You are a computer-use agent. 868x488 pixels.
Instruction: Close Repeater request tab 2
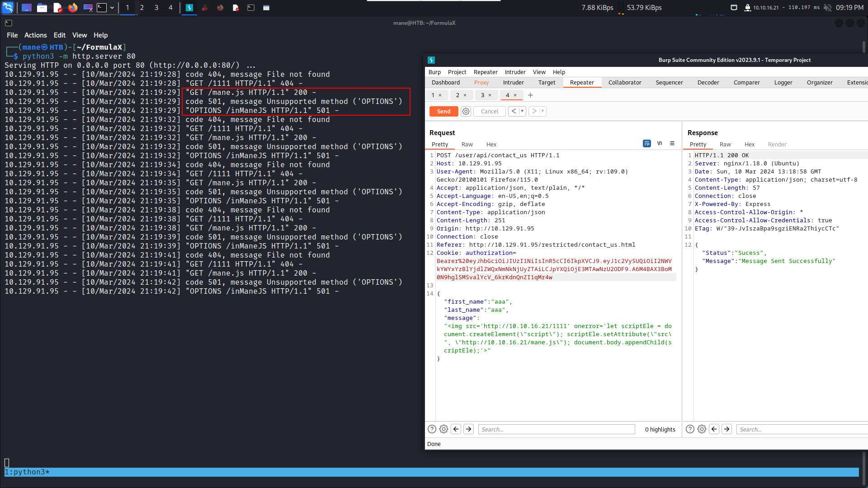click(x=465, y=95)
